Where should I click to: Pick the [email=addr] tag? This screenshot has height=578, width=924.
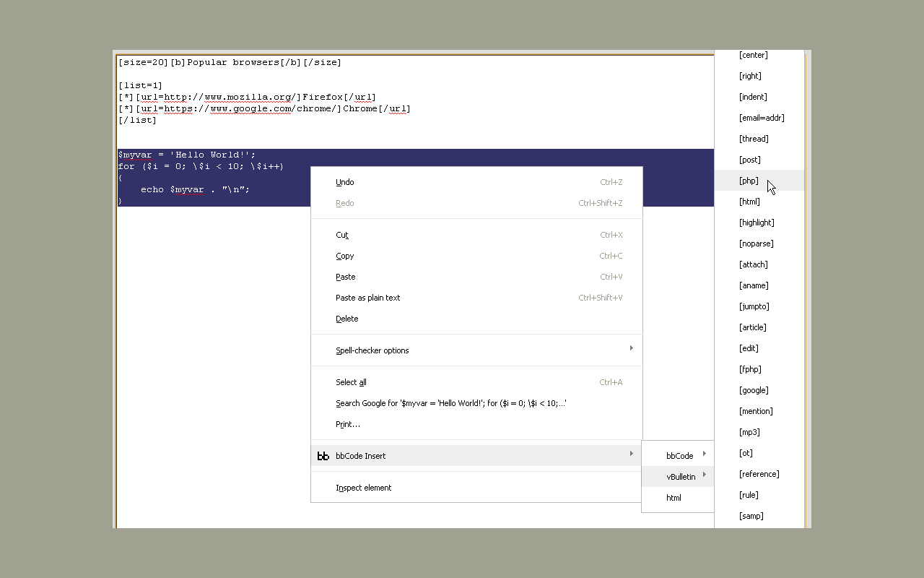[x=762, y=118]
